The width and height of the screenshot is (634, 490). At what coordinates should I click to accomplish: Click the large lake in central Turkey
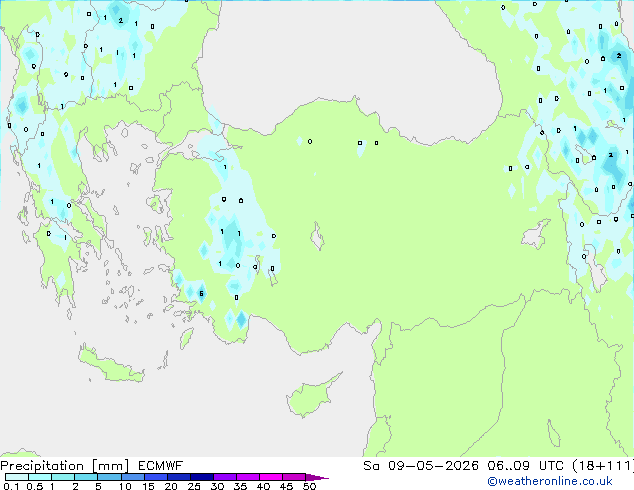point(317,236)
